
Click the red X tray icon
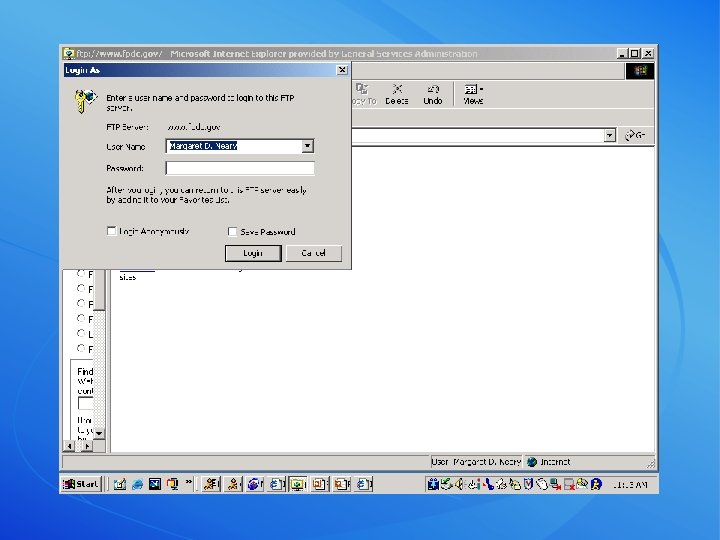[x=569, y=484]
